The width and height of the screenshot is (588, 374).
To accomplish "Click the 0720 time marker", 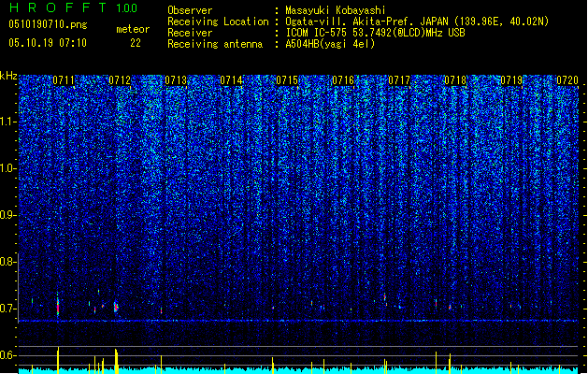I will [567, 79].
